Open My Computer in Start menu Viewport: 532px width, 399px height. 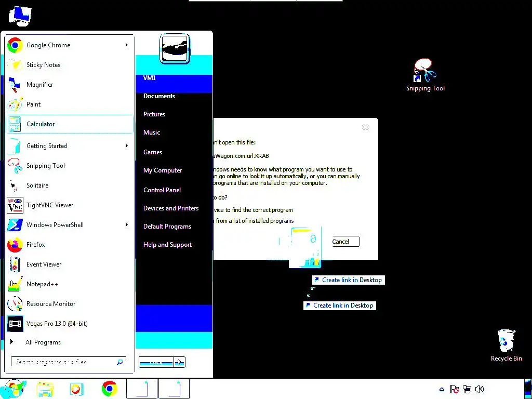163,170
